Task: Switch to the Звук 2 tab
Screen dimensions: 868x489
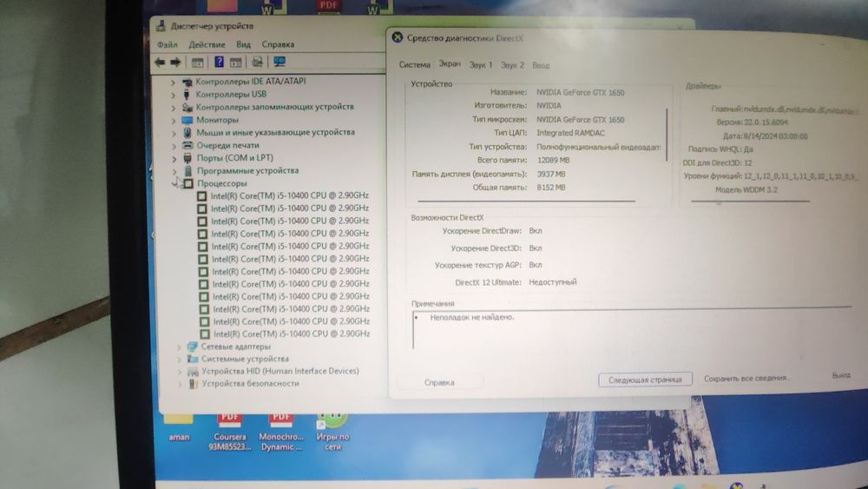Action: pyautogui.click(x=512, y=65)
